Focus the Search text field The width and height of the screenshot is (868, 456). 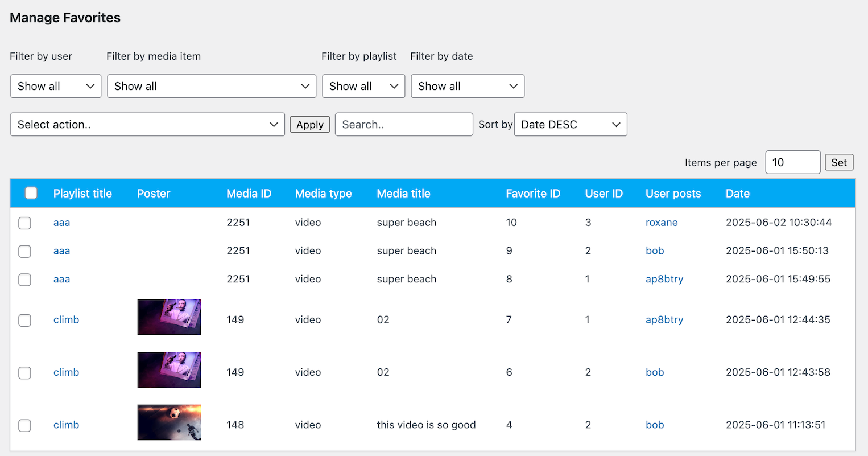pyautogui.click(x=403, y=124)
